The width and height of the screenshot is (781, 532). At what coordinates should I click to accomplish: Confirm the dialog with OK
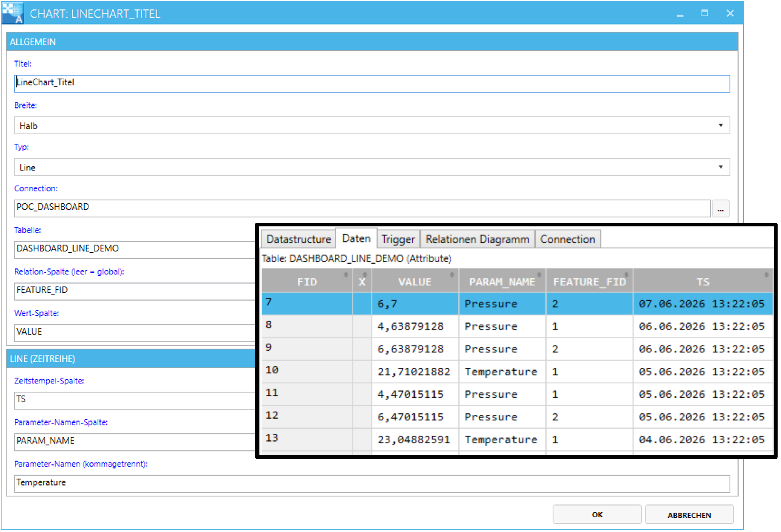click(597, 514)
